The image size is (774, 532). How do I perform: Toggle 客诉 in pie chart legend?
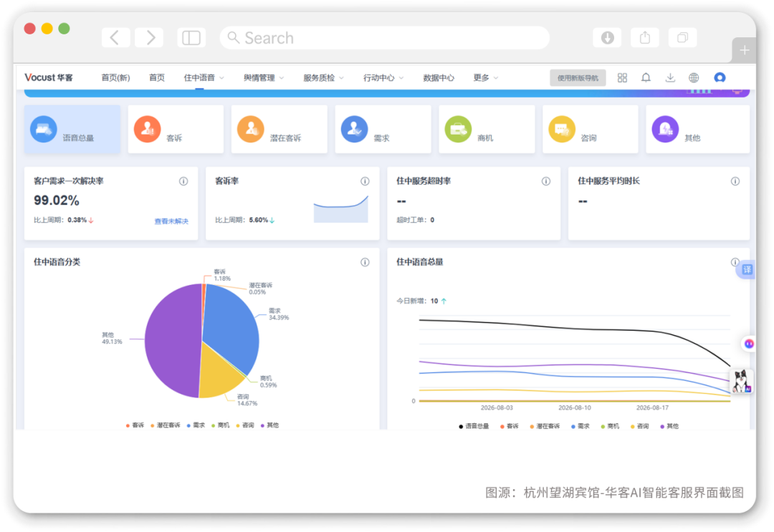pos(135,425)
